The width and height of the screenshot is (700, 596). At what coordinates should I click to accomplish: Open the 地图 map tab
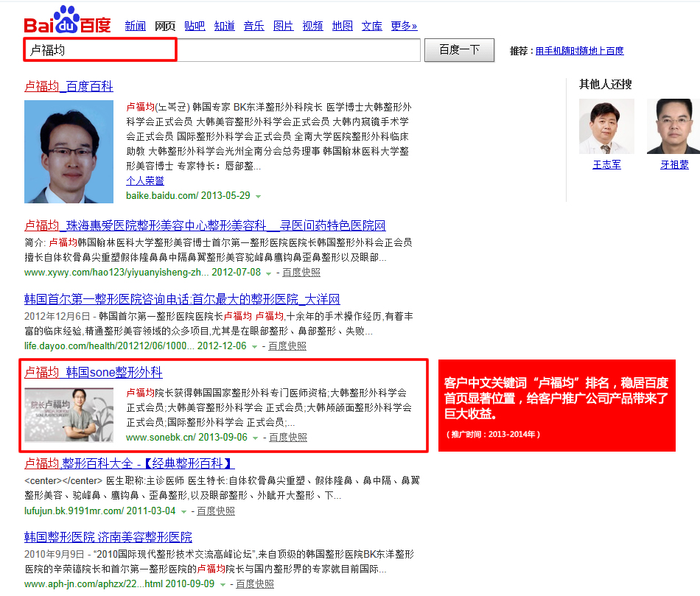[343, 26]
